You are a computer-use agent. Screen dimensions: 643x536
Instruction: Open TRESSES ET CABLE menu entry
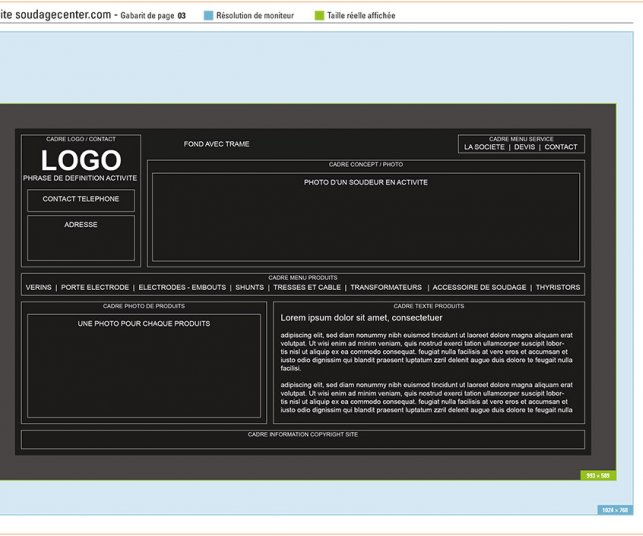tap(307, 287)
